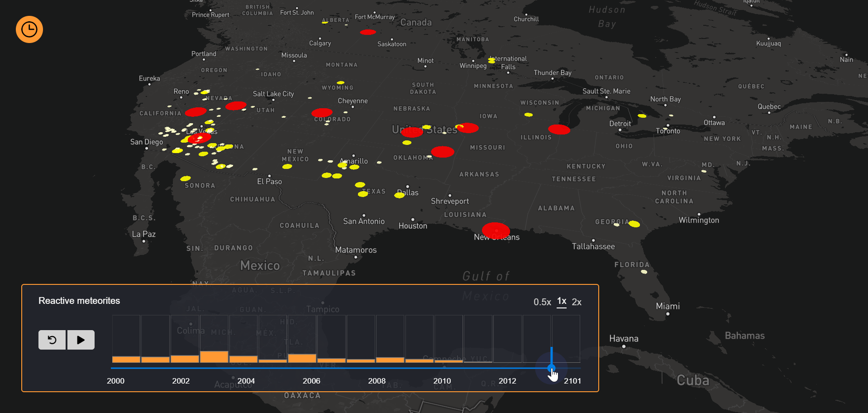Viewport: 868px width, 413px height.
Task: Click the red meteorite marker over Colorado
Action: (322, 112)
